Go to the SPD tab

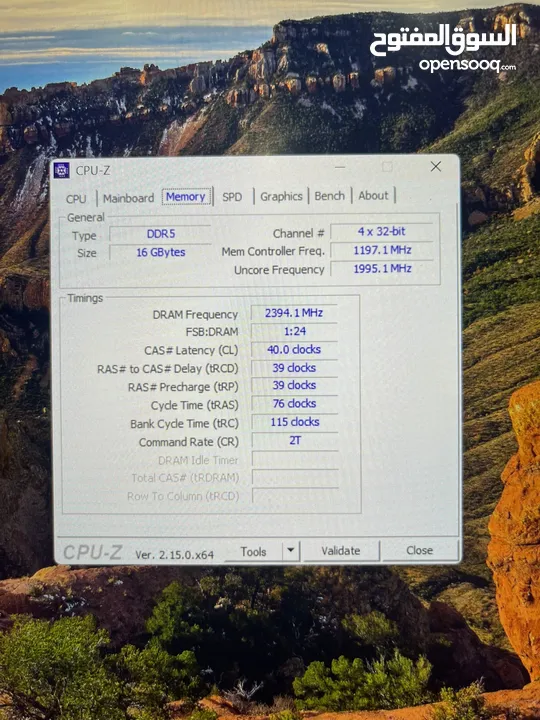click(x=232, y=197)
